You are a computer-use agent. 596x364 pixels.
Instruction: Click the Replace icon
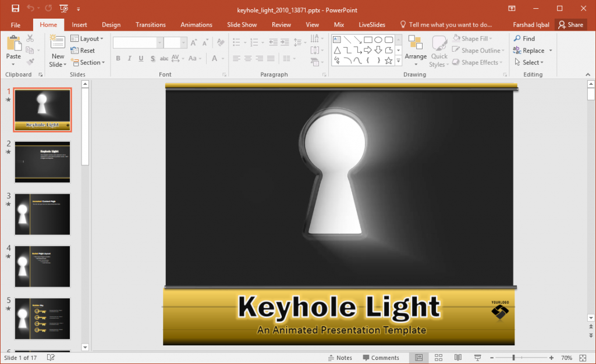pos(517,50)
